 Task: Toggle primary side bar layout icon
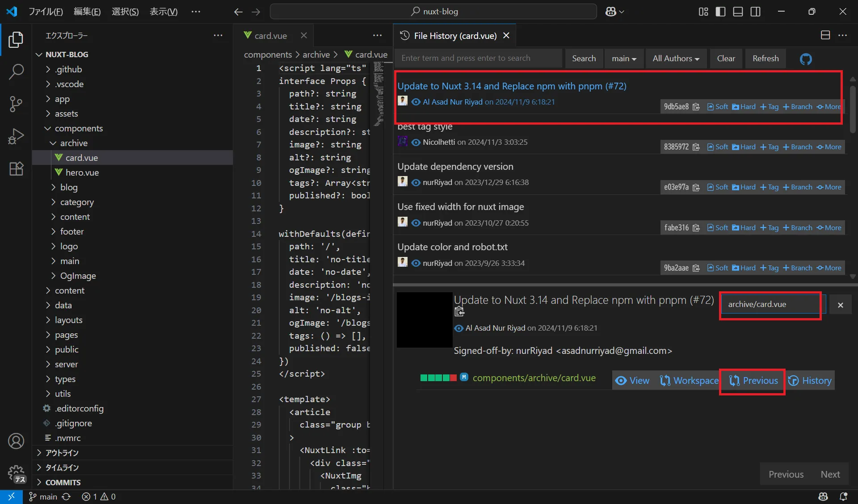click(x=720, y=12)
